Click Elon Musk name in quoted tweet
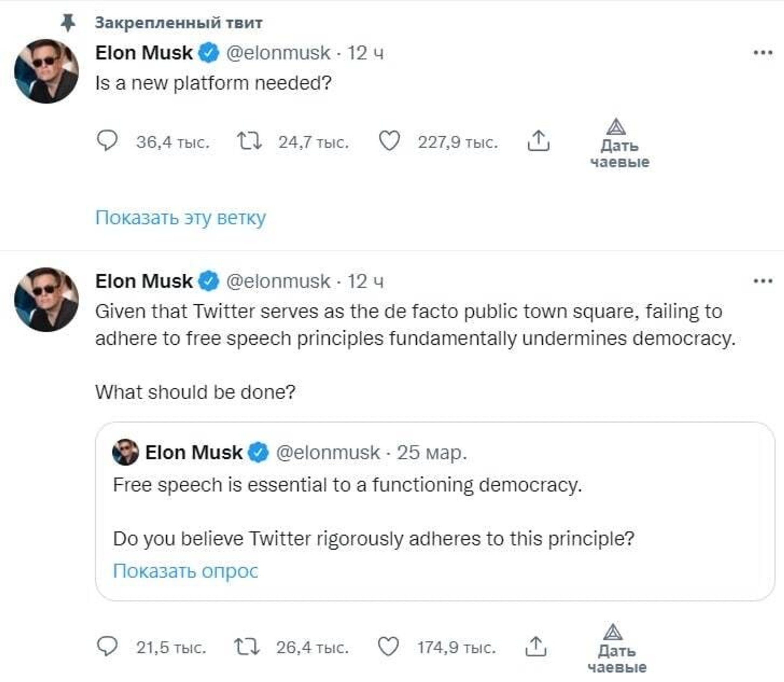784x682 pixels. click(x=193, y=453)
